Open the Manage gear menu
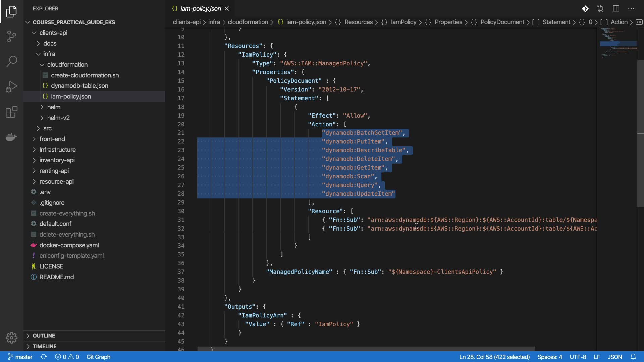The height and width of the screenshot is (362, 644). (11, 338)
